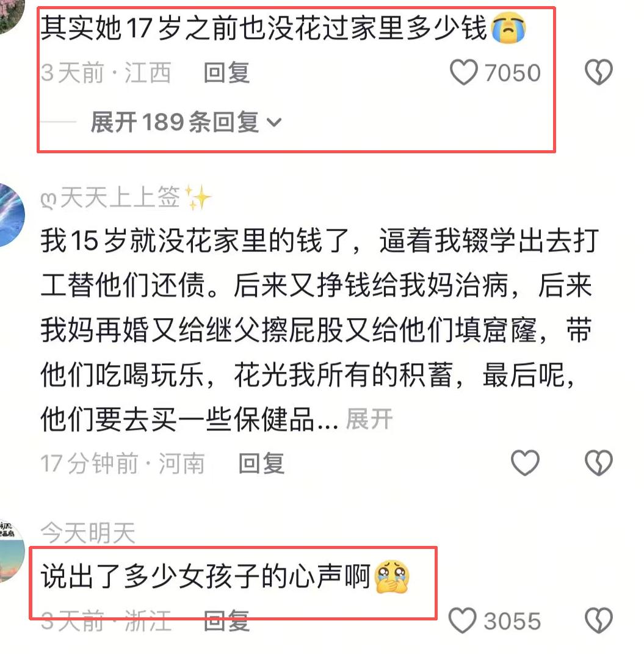The image size is (644, 654).
Task: Dislike the Jiangxi comment via broken heart
Action: [599, 71]
